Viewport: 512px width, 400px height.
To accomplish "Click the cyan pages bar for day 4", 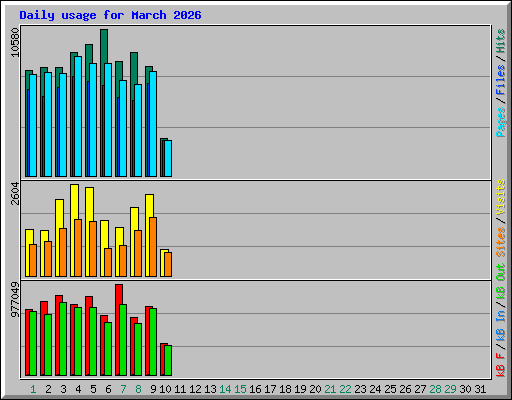I will click(x=78, y=116).
